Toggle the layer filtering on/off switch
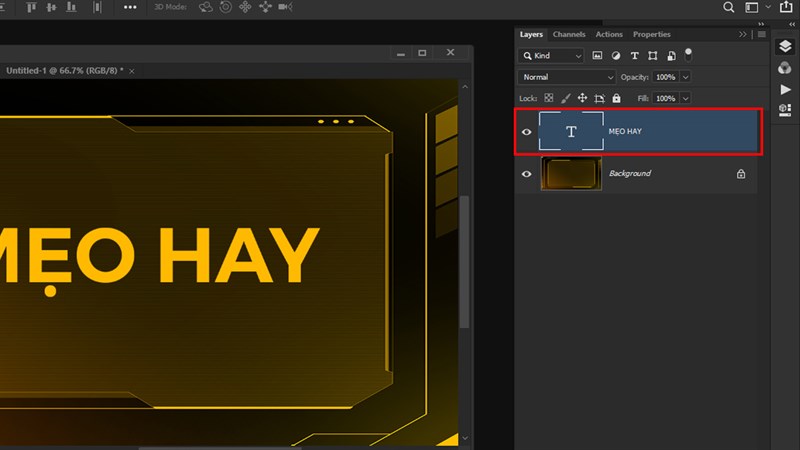The height and width of the screenshot is (450, 800). click(x=688, y=55)
